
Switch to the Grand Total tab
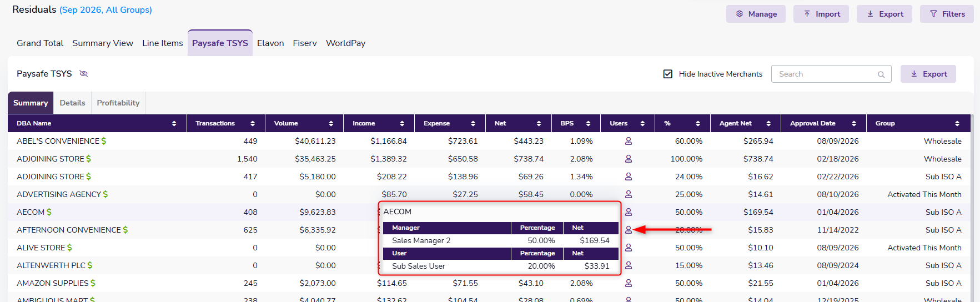point(40,43)
